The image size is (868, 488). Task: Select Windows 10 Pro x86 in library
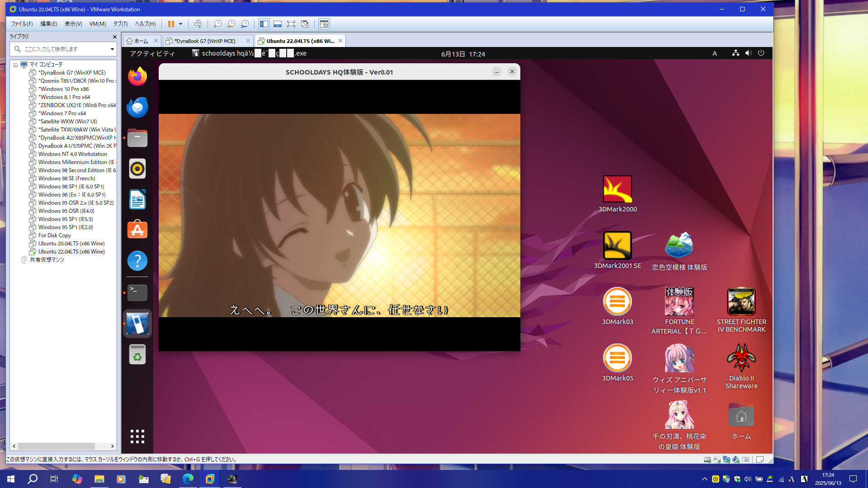point(64,89)
